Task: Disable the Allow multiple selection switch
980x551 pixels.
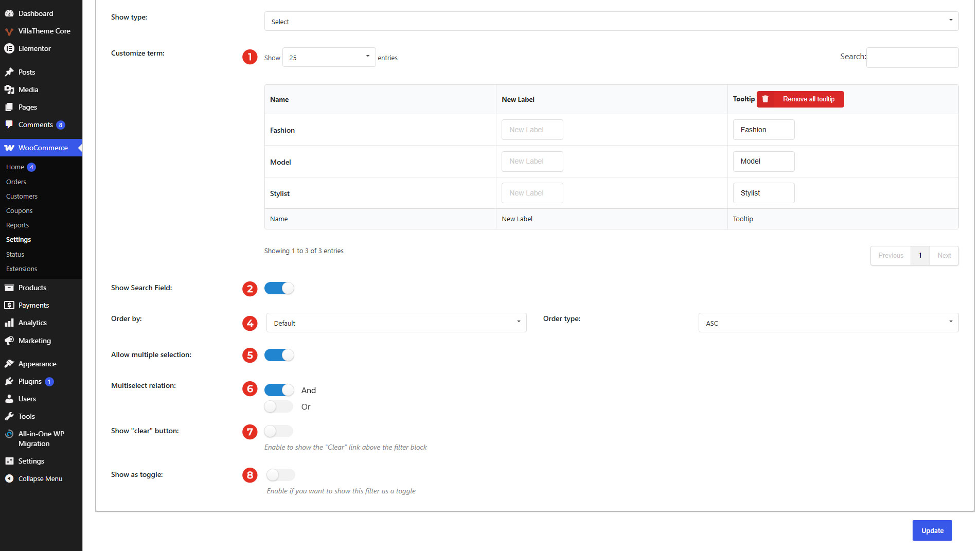Action: tap(279, 355)
